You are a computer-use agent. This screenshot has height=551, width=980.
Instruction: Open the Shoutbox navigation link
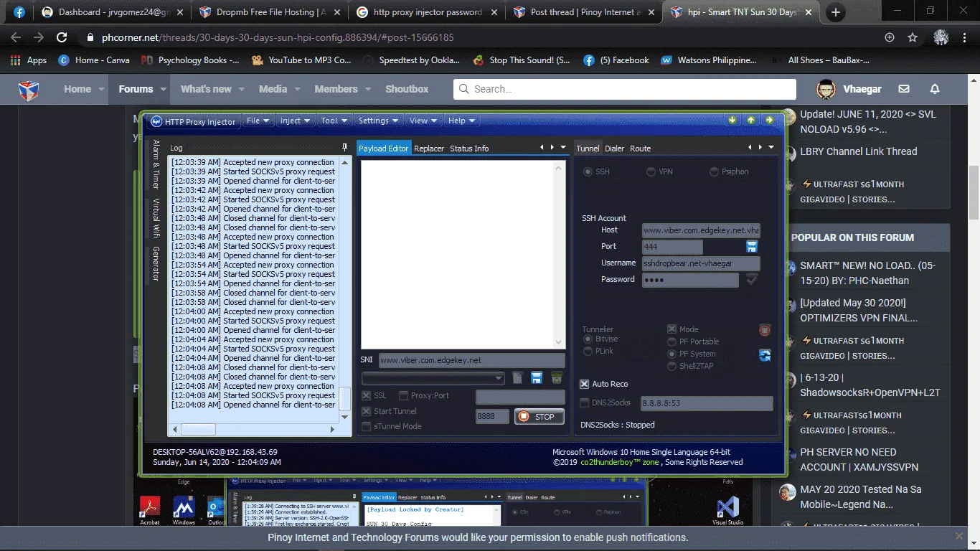click(x=407, y=89)
